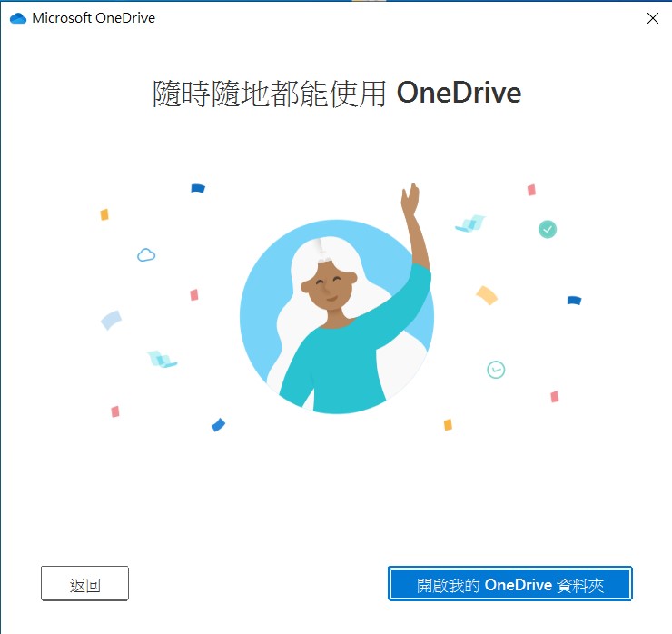
Task: Close the Microsoft OneDrive setup window
Action: coord(653,18)
